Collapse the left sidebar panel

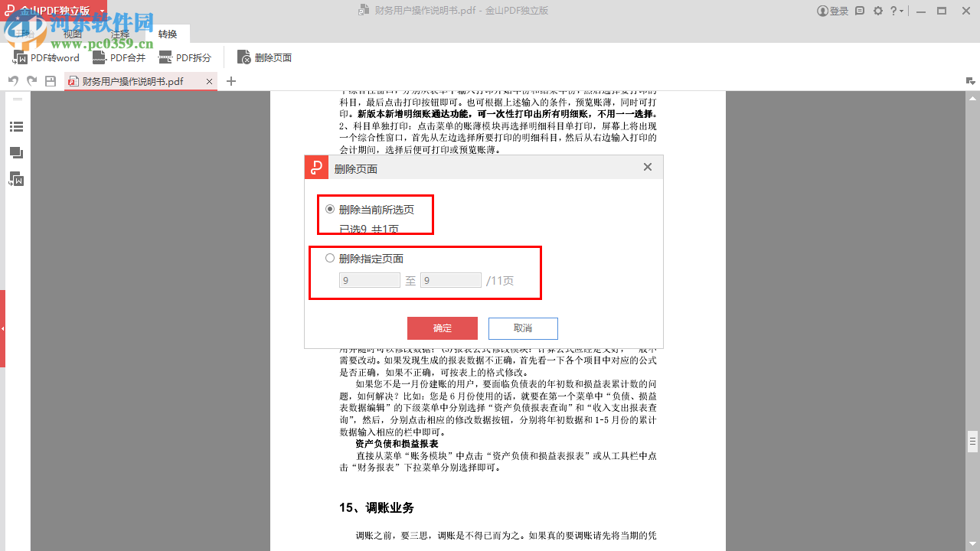16,98
